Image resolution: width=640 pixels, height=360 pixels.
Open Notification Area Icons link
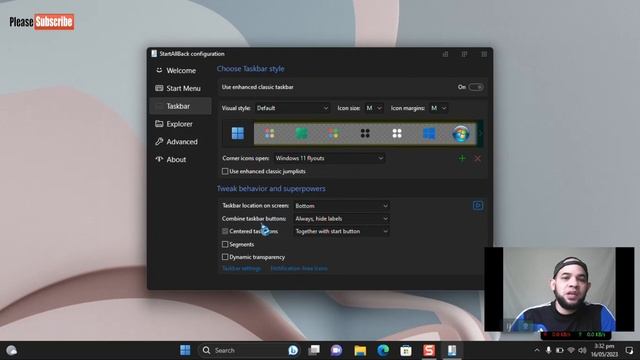pyautogui.click(x=299, y=269)
